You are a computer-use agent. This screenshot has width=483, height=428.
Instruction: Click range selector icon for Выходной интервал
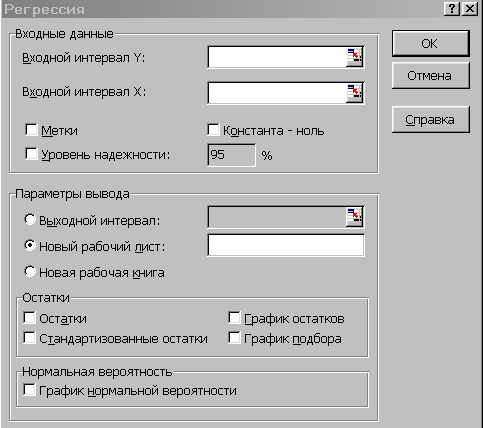tap(354, 217)
